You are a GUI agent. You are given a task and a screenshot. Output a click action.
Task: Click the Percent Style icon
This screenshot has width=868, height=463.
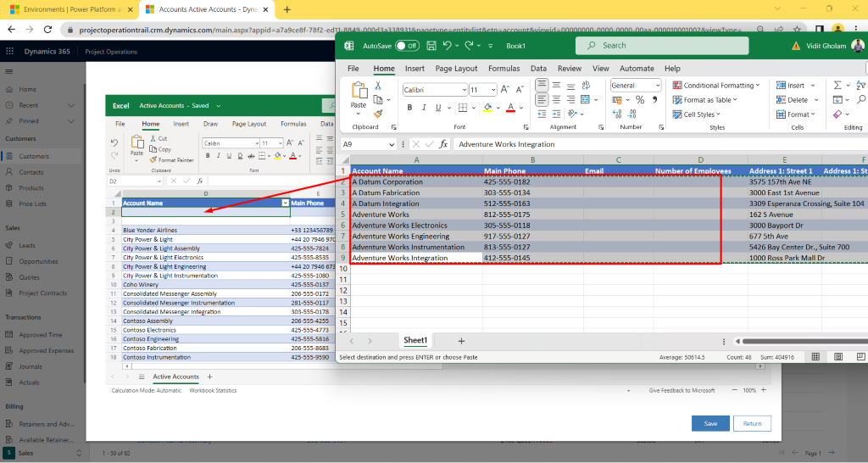point(639,100)
